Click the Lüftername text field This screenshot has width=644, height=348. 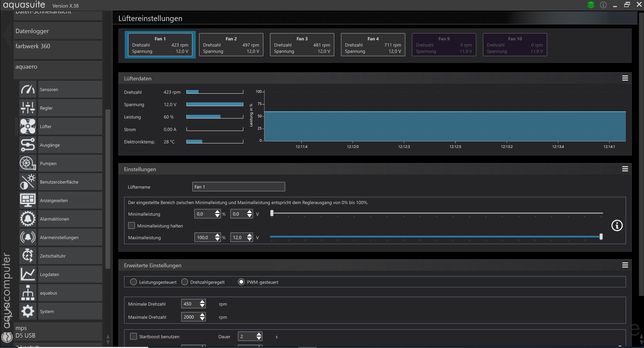click(x=238, y=187)
